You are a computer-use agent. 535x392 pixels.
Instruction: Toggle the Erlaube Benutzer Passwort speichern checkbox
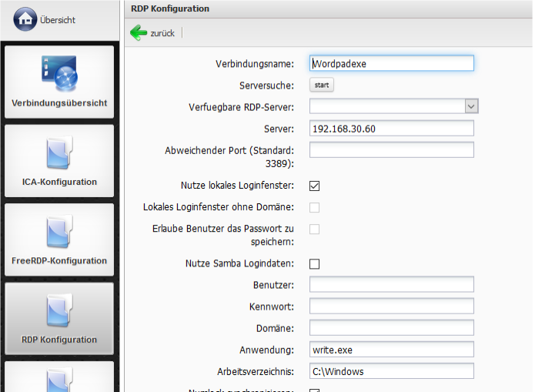tap(314, 230)
